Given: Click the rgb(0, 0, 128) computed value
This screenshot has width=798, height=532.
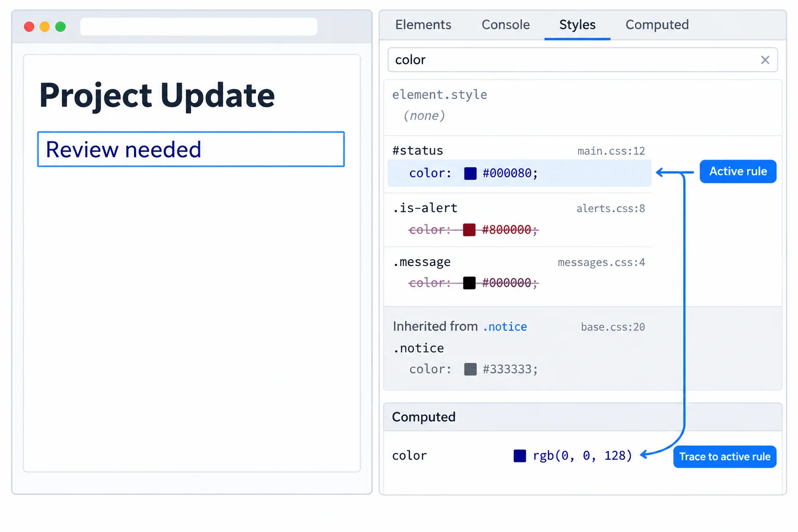Looking at the screenshot, I should [582, 456].
